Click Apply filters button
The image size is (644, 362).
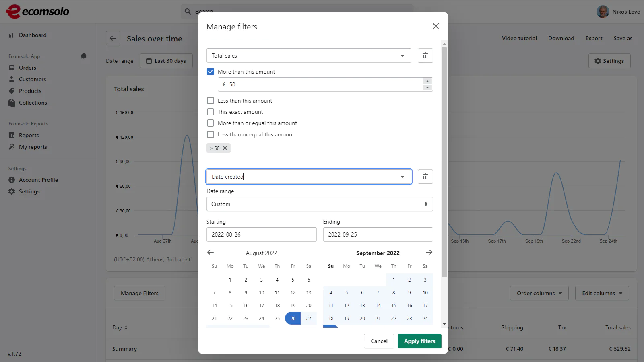click(419, 341)
